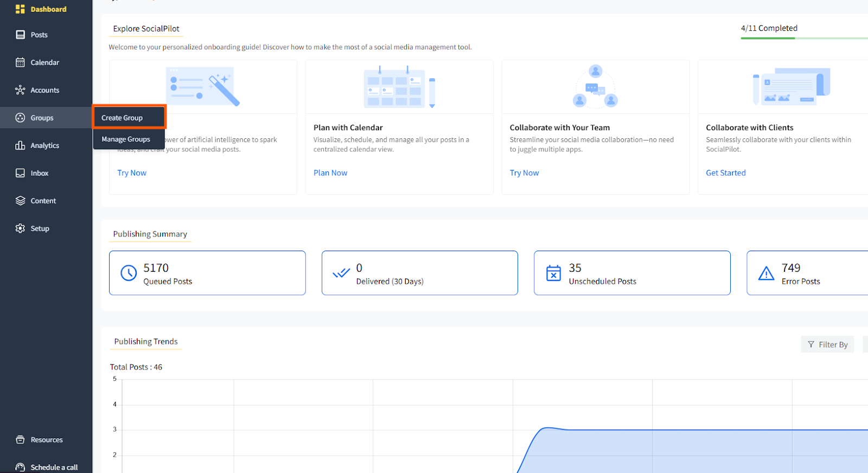Screen dimensions: 868x473
Task: Click the Groups circle icon
Action: click(x=20, y=118)
